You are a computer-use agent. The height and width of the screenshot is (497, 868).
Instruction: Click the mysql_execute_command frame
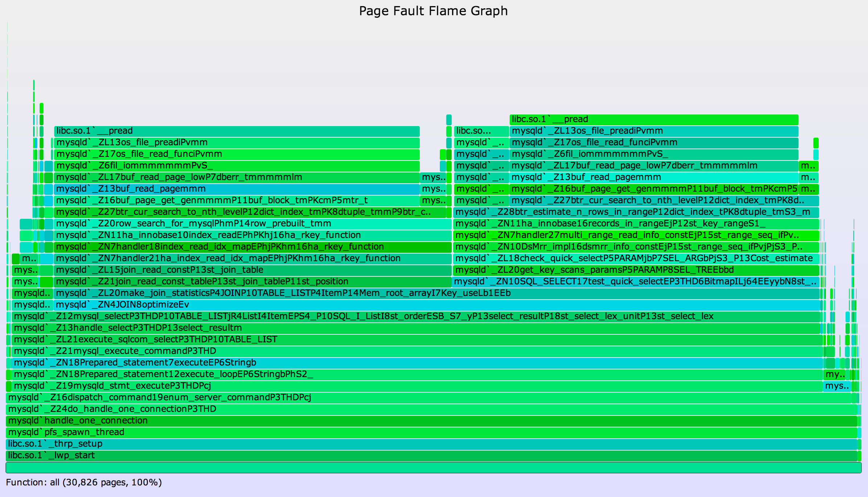click(x=417, y=351)
